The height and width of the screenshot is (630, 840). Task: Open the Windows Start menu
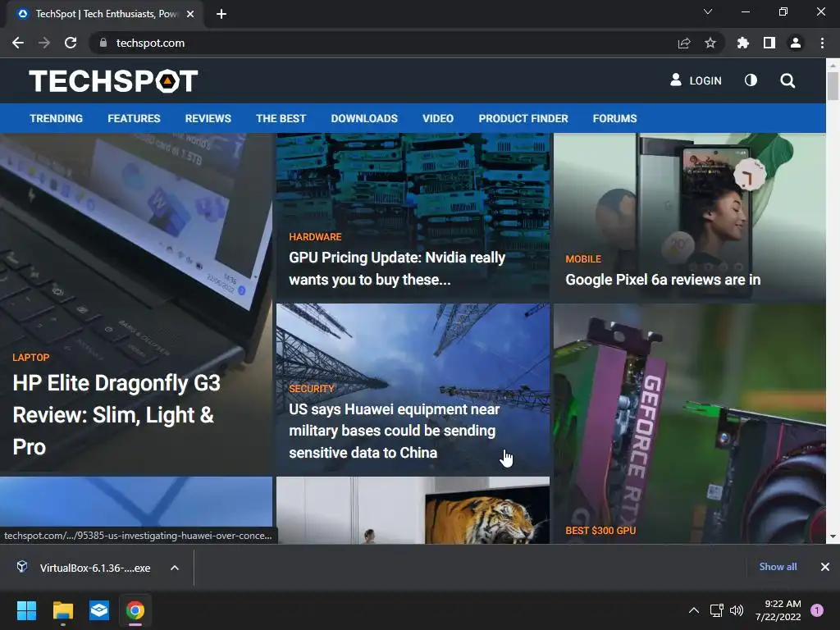click(26, 610)
